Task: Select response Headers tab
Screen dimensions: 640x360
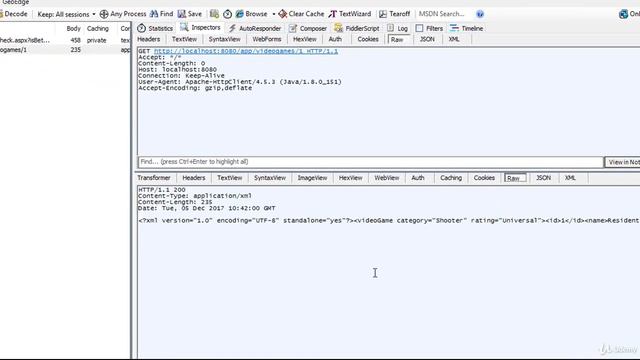Action: pyautogui.click(x=193, y=178)
